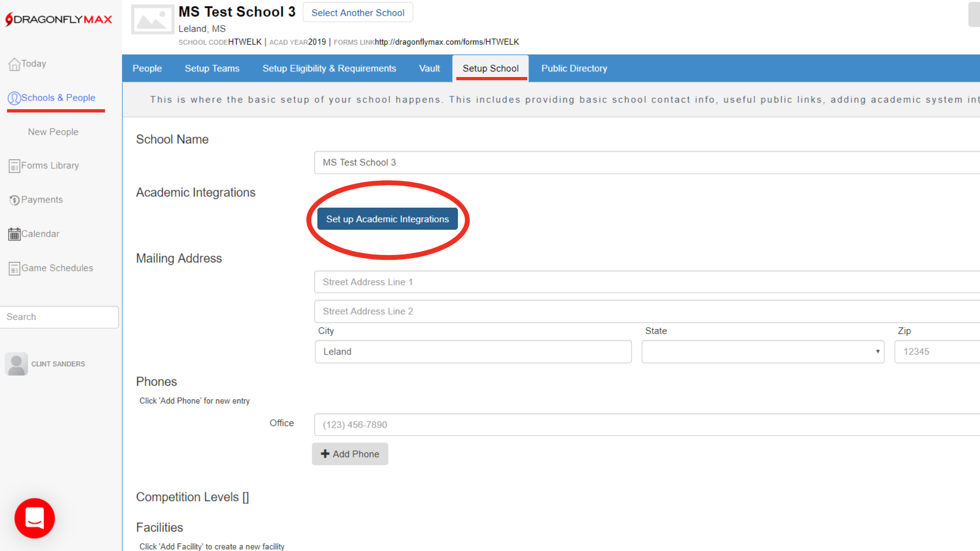Click the Game Schedules icon
This screenshot has height=551, width=980.
pos(14,268)
